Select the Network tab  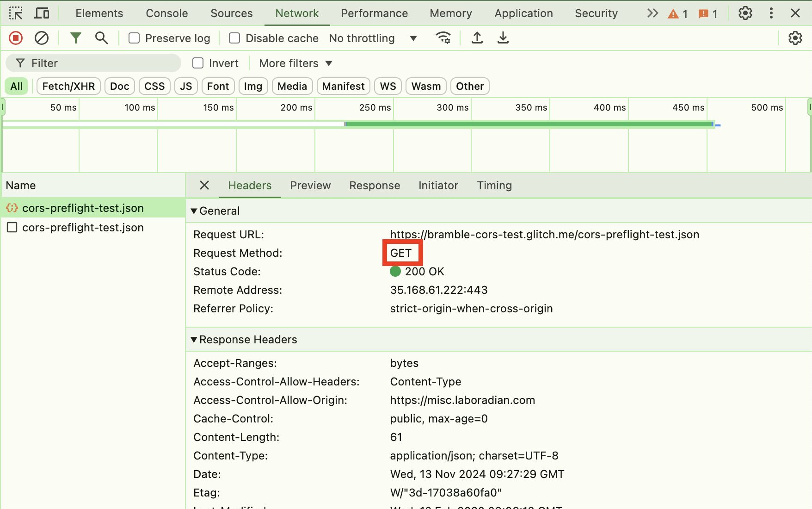tap(297, 13)
